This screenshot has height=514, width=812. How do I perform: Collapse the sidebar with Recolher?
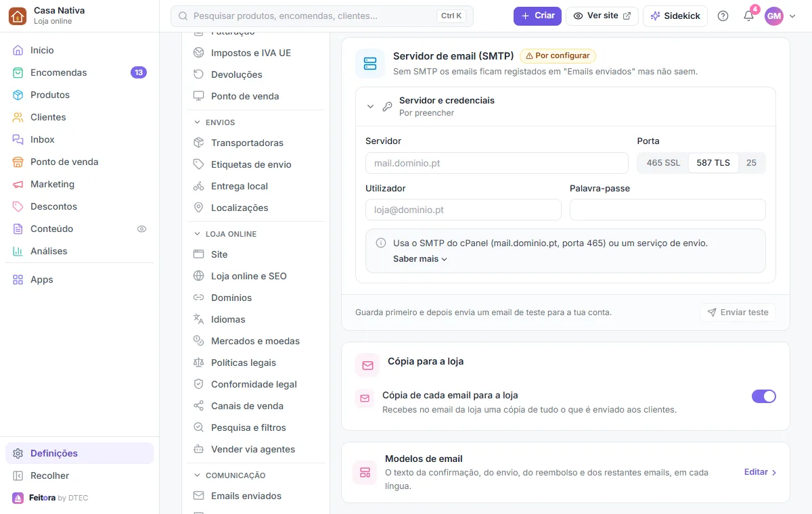79,475
